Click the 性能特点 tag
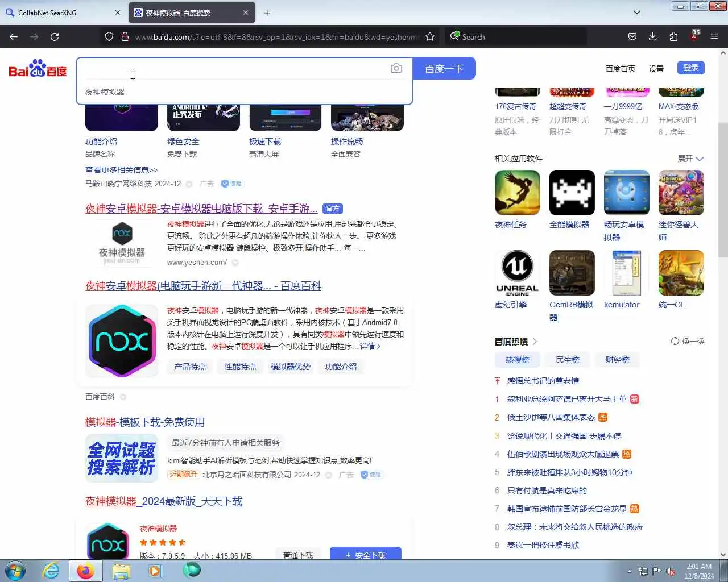Viewport: 728px width, 582px height. click(x=240, y=367)
